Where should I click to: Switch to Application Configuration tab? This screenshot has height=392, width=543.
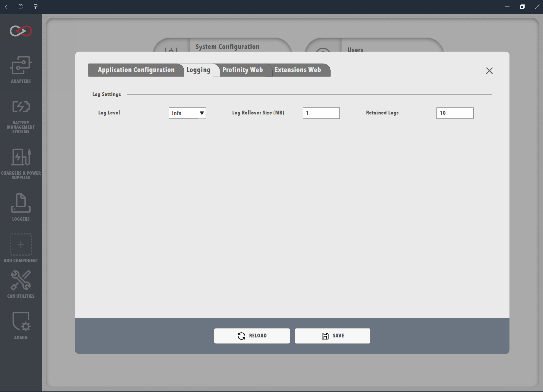click(136, 70)
